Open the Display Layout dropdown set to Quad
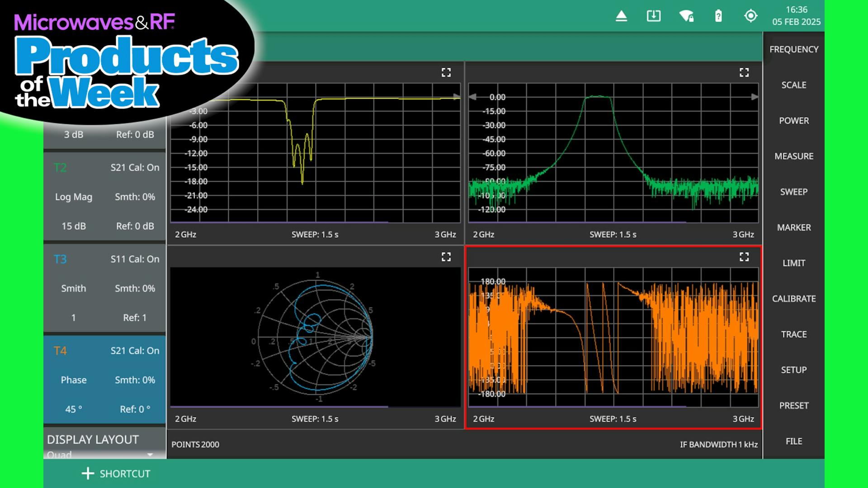This screenshot has width=868, height=488. [x=104, y=454]
